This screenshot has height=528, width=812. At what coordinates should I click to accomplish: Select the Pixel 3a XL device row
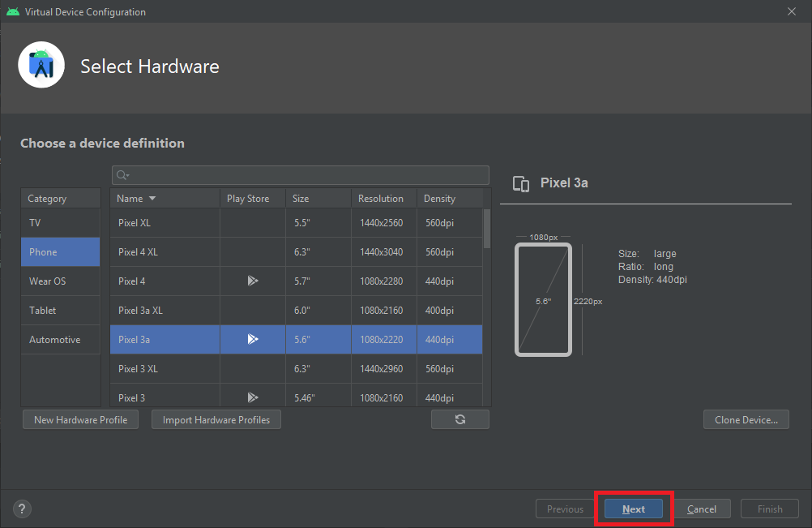point(297,311)
